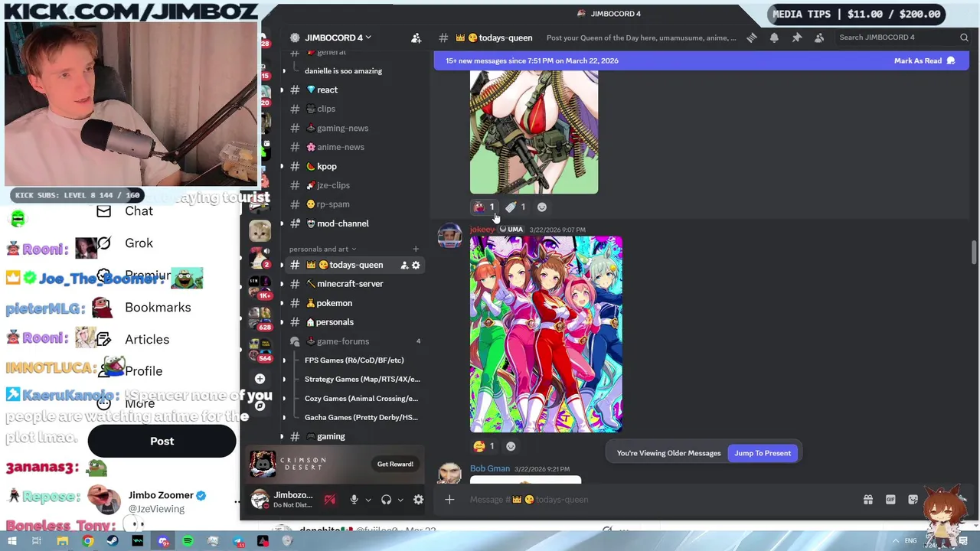Screen dimensions: 980x551
Task: Click Jimbozo user profile in panel
Action: (x=282, y=500)
